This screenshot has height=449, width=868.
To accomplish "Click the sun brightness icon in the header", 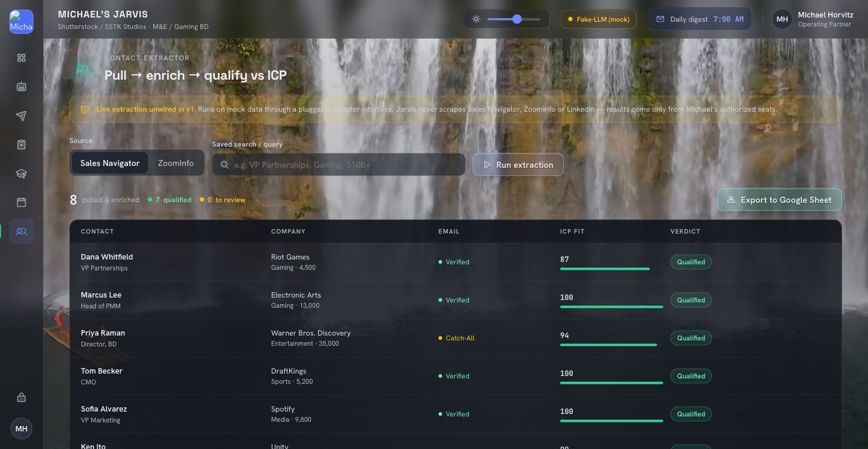I will tap(476, 19).
